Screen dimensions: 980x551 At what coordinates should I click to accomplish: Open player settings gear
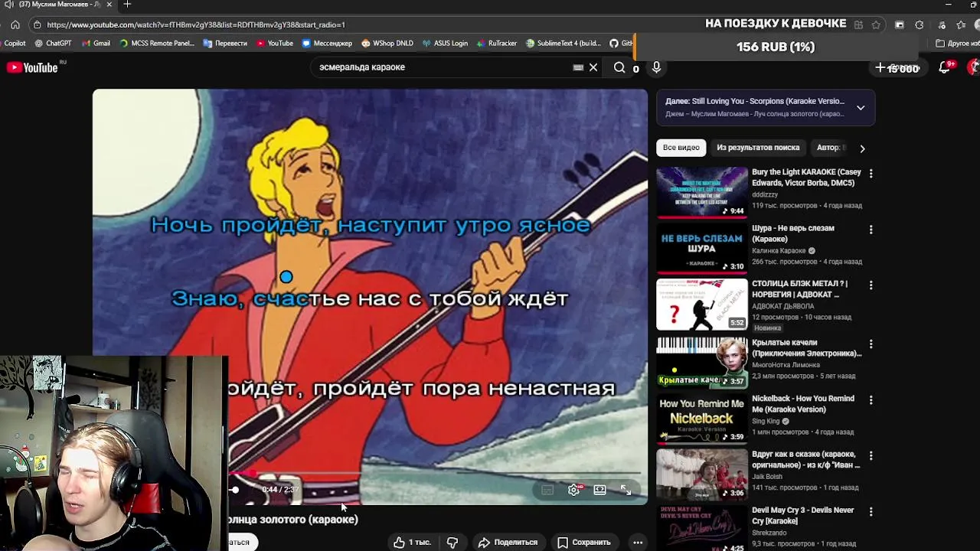[573, 490]
